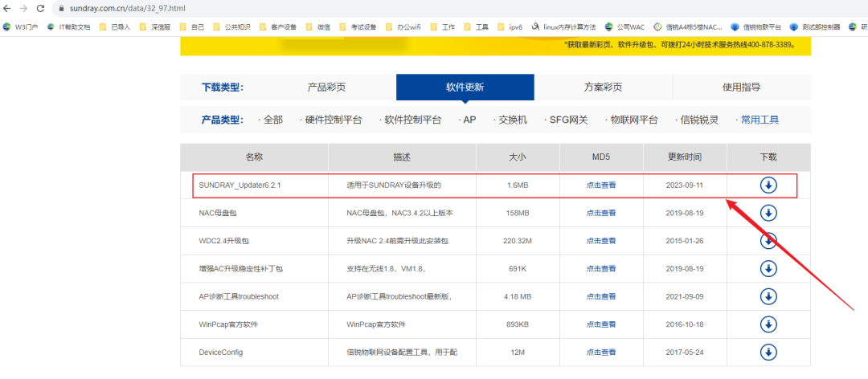The width and height of the screenshot is (868, 379).
Task: Open the 客户设备 bookmark folder
Action: 278,26
